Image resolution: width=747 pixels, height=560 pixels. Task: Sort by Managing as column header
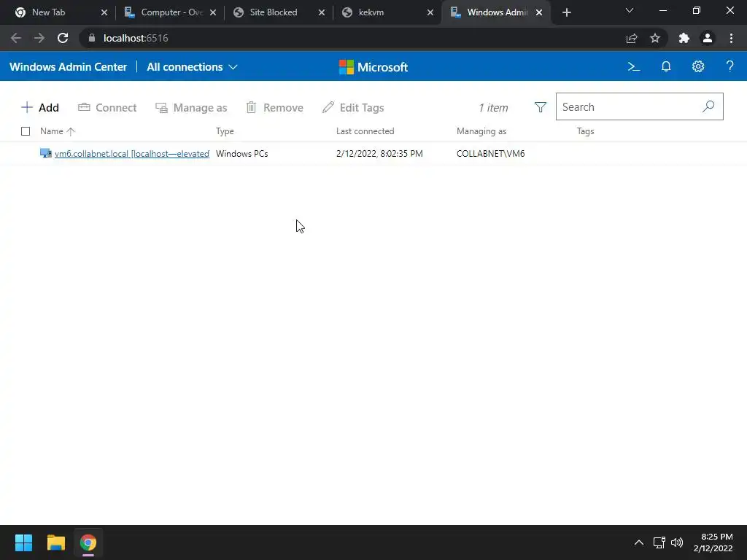(481, 131)
